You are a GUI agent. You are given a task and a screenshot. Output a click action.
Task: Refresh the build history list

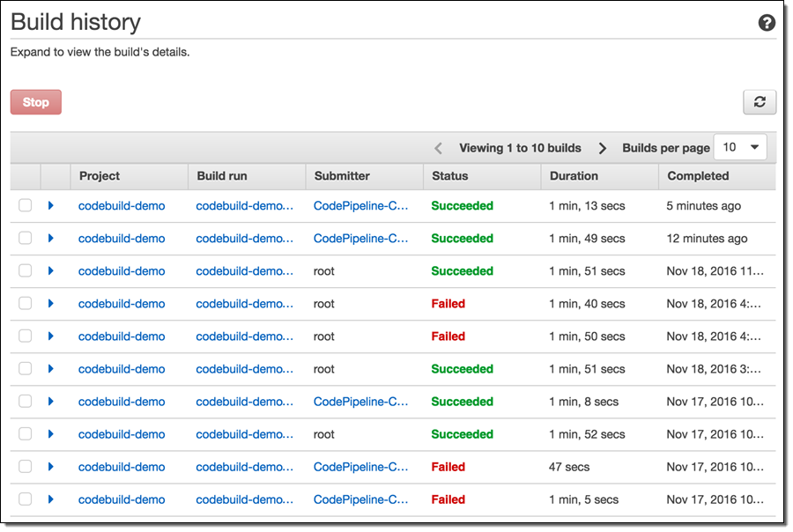(x=760, y=101)
